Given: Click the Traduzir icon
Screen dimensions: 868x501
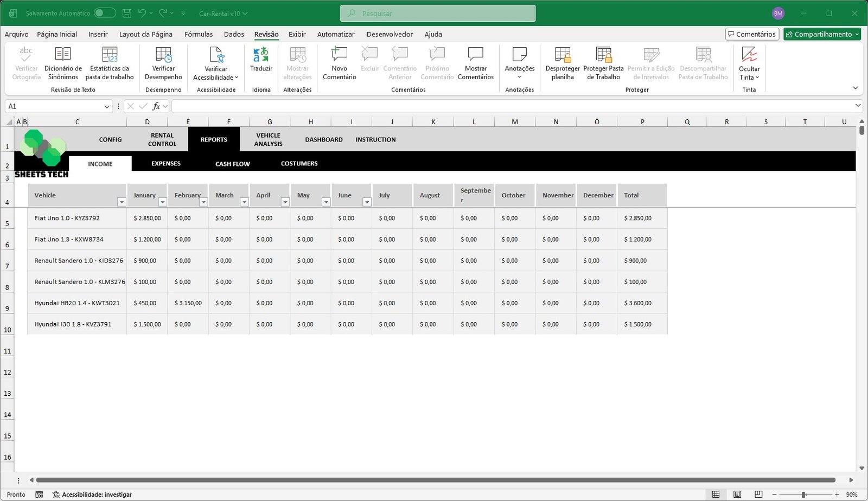Looking at the screenshot, I should pos(261,61).
